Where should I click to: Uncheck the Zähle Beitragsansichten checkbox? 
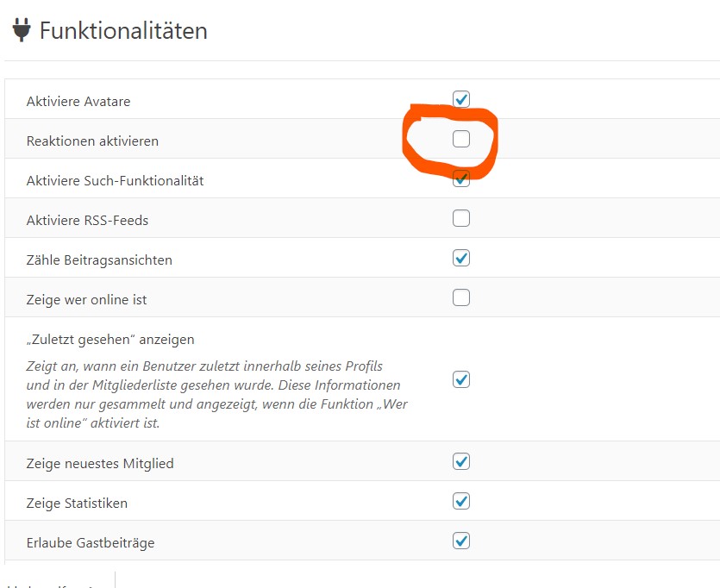(x=461, y=258)
